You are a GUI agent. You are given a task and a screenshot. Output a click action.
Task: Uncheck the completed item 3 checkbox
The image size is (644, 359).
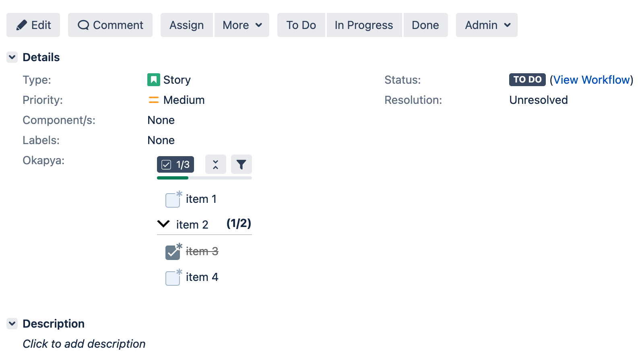[x=172, y=252]
